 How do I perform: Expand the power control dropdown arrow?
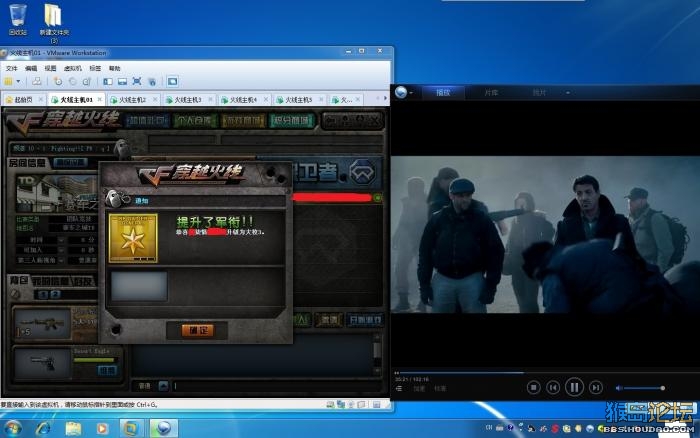click(x=18, y=82)
